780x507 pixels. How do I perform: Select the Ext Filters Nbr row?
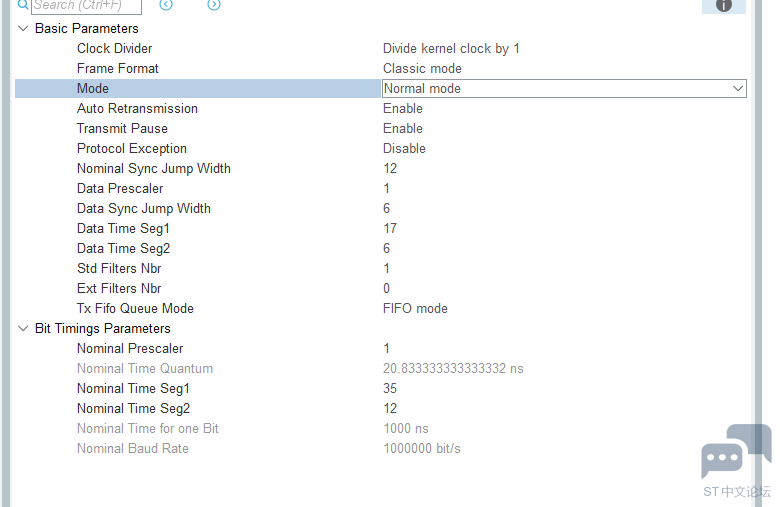[381, 288]
